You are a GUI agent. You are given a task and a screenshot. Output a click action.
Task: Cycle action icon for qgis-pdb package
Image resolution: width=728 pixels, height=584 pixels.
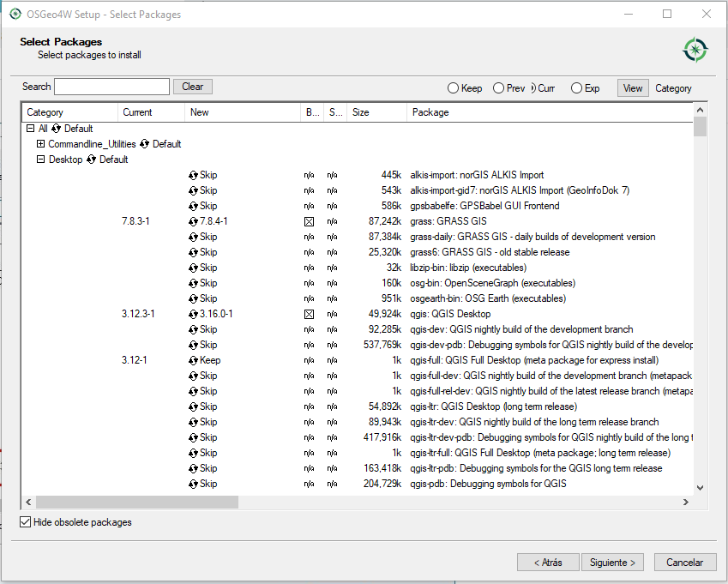pyautogui.click(x=193, y=485)
